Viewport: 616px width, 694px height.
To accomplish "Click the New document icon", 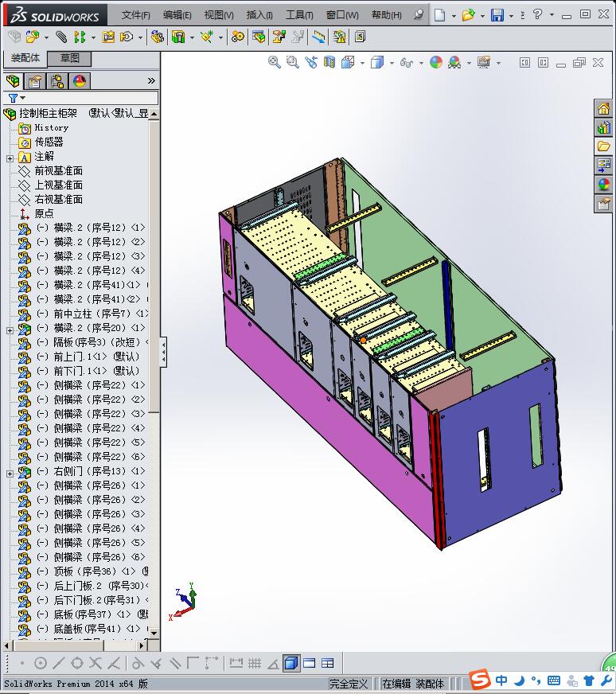I will point(439,15).
